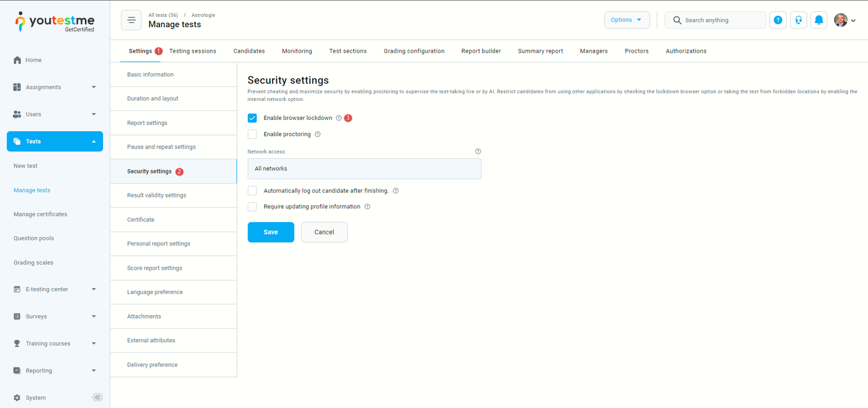
Task: Collapse sidebar with double chevron icon
Action: point(97,397)
